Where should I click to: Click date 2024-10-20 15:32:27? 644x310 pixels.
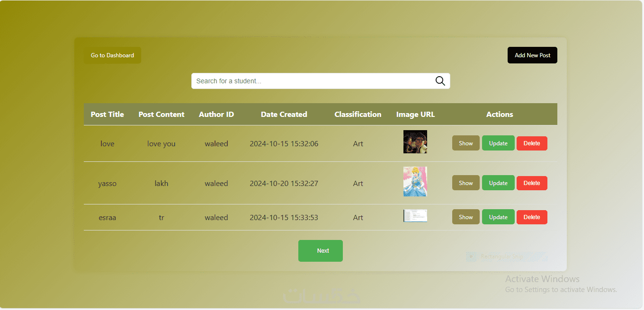pos(284,183)
